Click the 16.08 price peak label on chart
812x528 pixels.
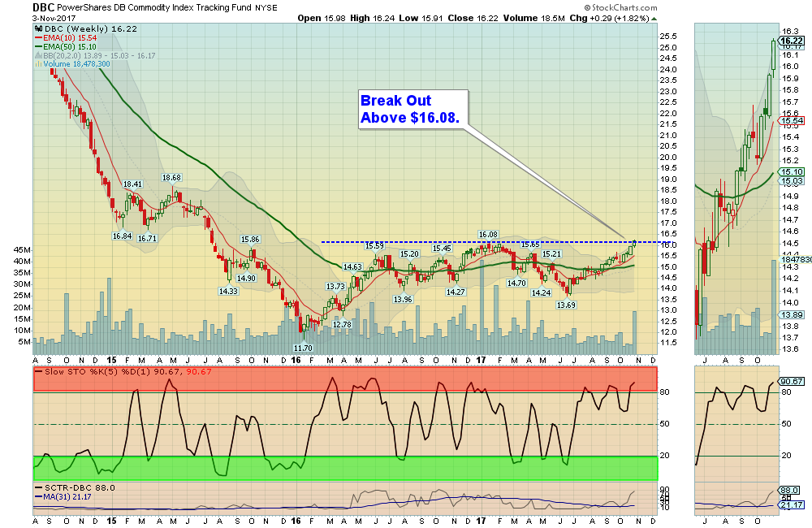pyautogui.click(x=488, y=235)
